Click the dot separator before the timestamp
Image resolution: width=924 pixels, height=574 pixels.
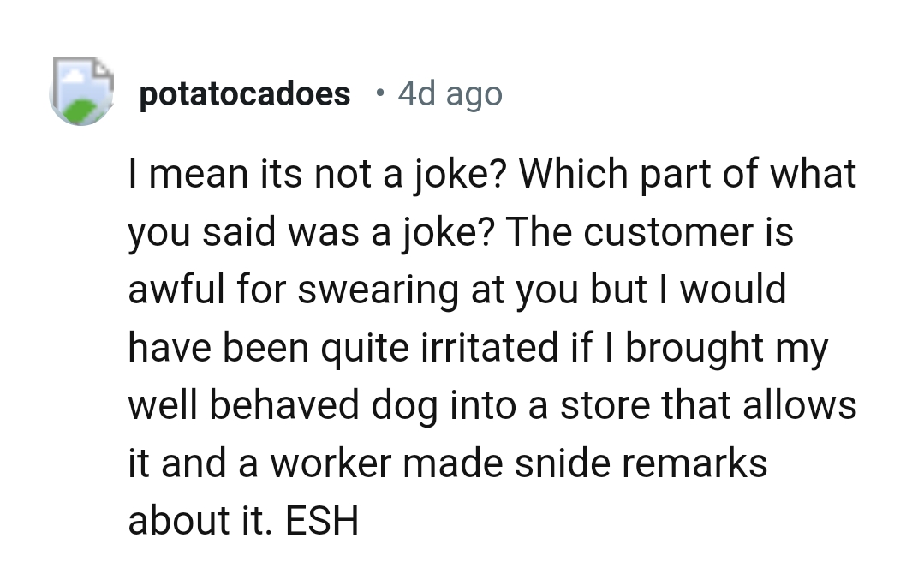pos(379,91)
